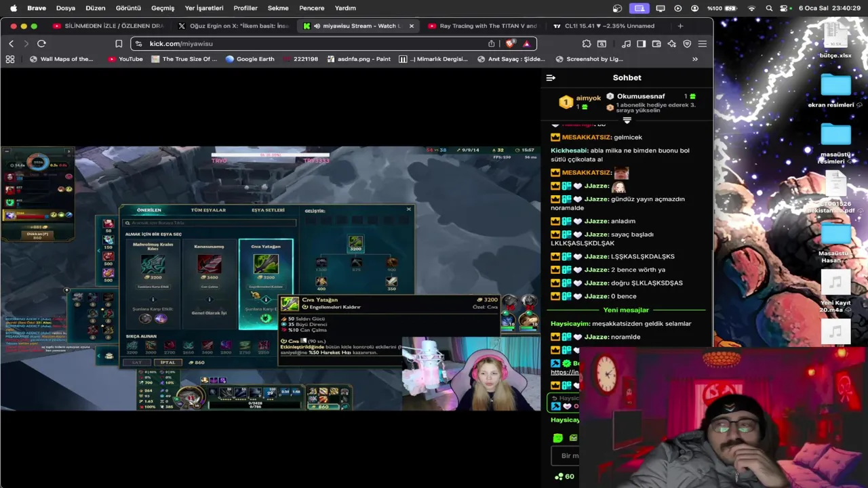Open the ekran resimleri desktop folder
The image size is (868, 488).
pos(835,91)
